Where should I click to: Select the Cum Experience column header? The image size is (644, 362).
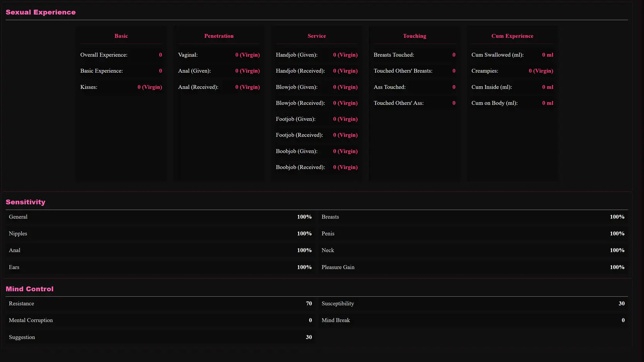[x=512, y=36]
